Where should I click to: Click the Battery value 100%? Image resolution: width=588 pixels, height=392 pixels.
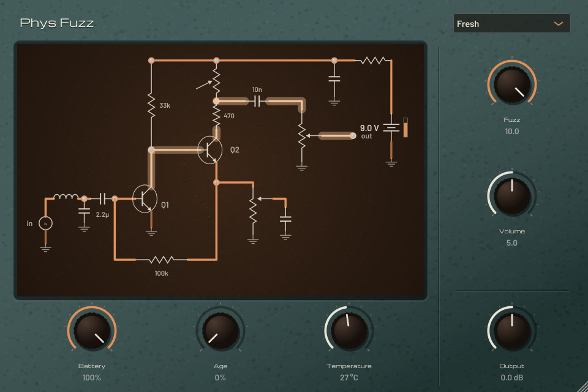pos(92,378)
